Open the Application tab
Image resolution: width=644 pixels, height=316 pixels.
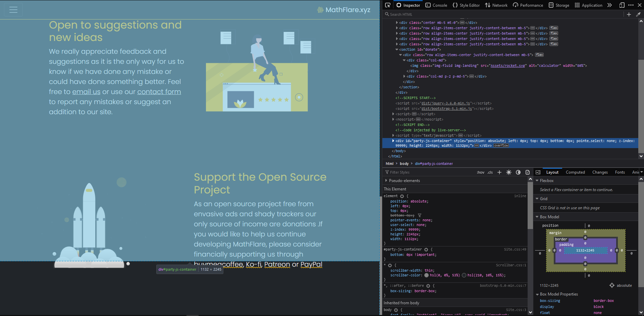(588, 5)
